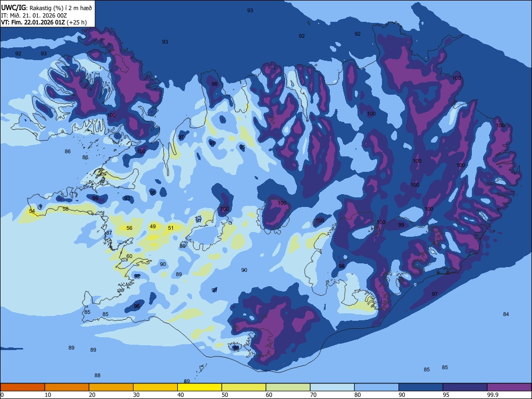The height and width of the screenshot is (399, 532).
Task: Click the humidity value 87 on the map
Action: 109,233
